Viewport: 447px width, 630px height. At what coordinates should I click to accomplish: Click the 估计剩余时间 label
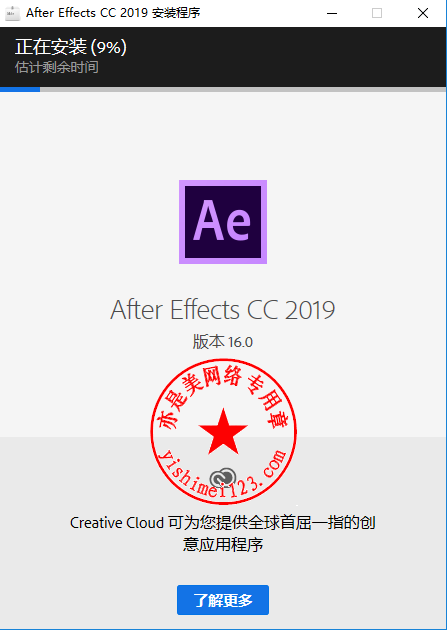(x=57, y=67)
